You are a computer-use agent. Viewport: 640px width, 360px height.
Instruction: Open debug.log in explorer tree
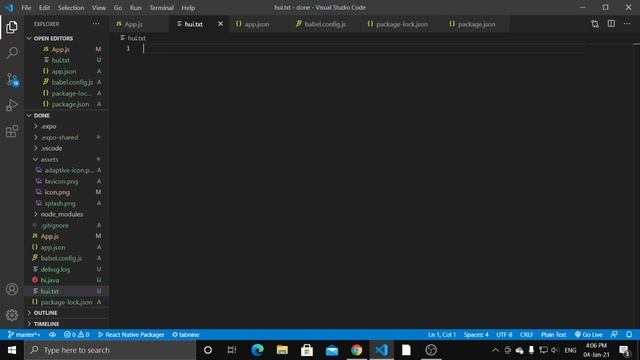click(55, 269)
